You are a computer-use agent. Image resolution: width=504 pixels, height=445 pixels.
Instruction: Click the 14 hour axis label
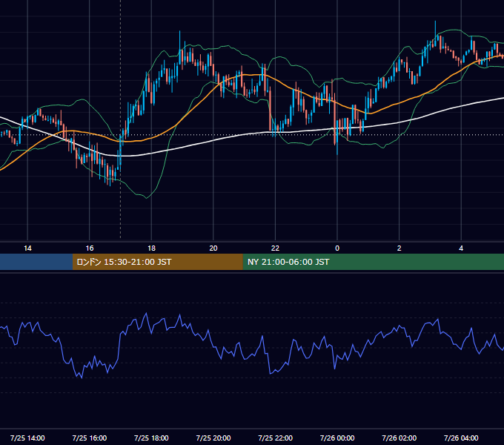(27, 248)
